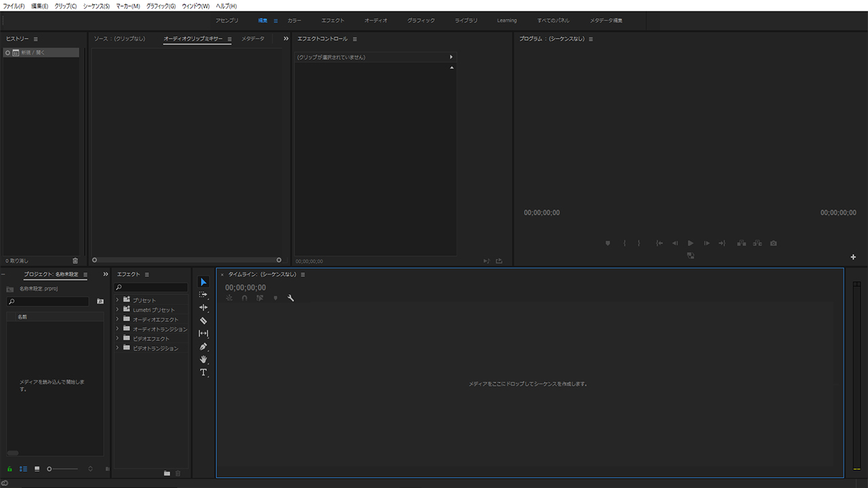Click the Extract button in Program monitor
This screenshot has height=488, width=868.
757,243
